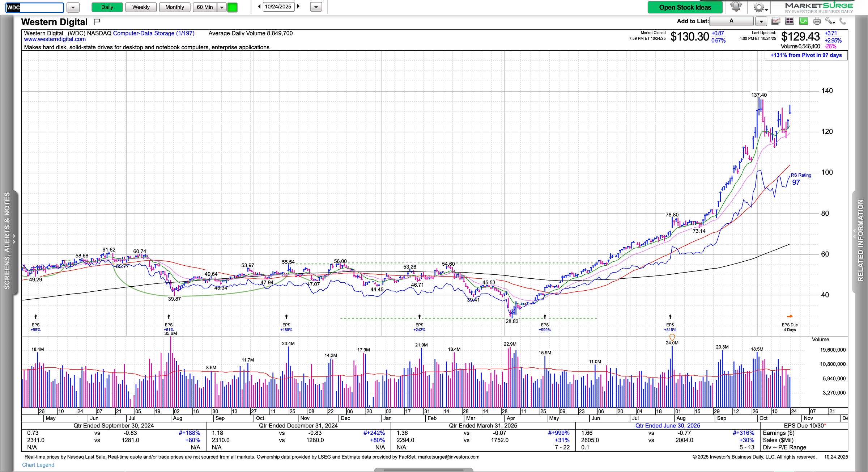Click the phone support icon
The image size is (868, 472).
(x=843, y=21)
